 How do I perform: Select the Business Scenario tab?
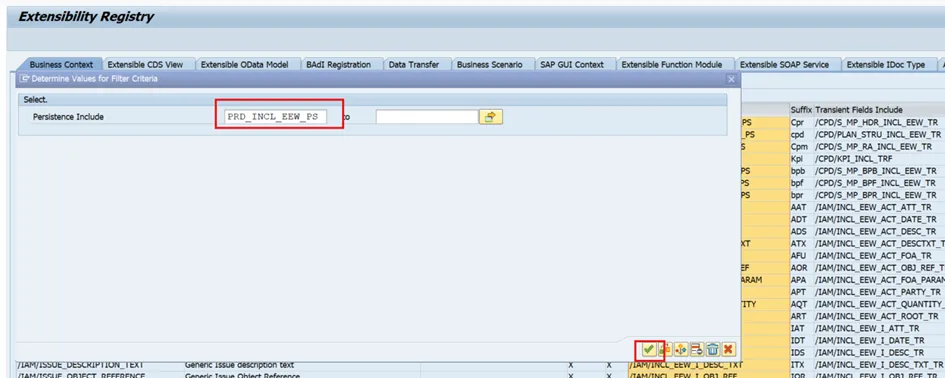pos(489,65)
